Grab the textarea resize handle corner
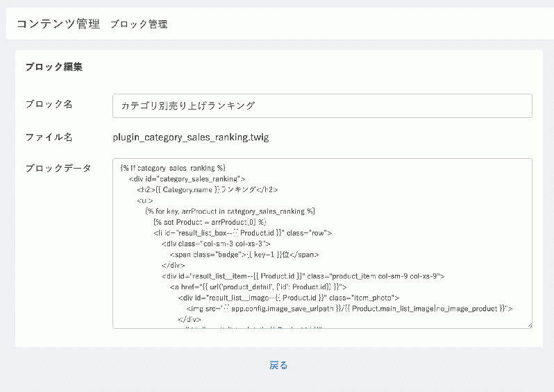The height and width of the screenshot is (392, 554). click(x=529, y=325)
